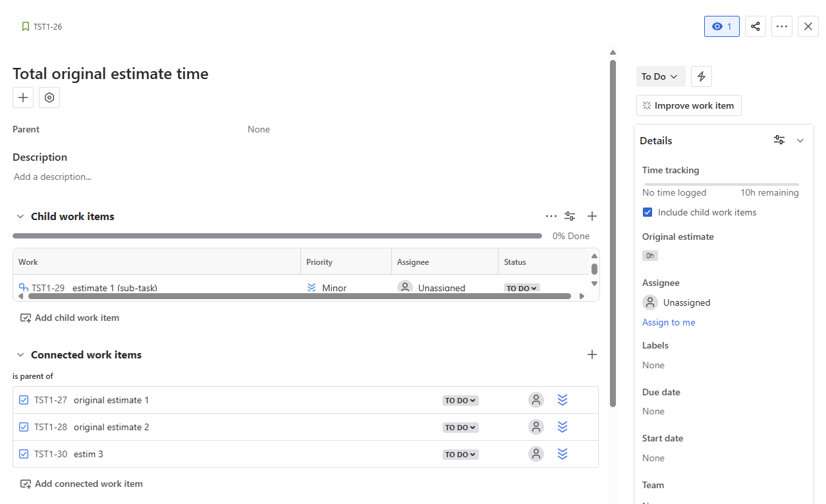The image size is (826, 504).
Task: Click the Improve work item button
Action: pos(689,105)
